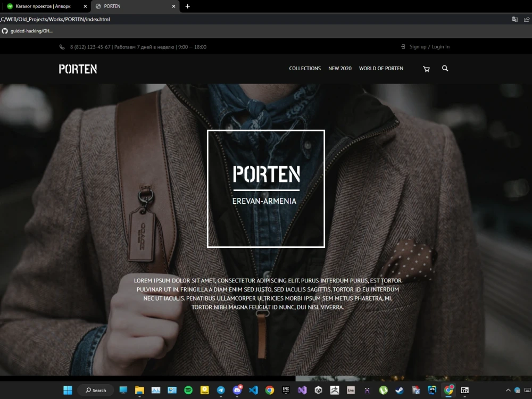The width and height of the screenshot is (532, 399).
Task: Open 7-Zip from taskbar
Action: point(464,390)
